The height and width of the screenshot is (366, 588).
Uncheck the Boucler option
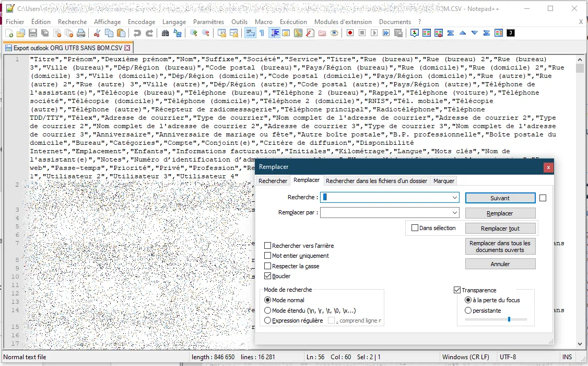tap(267, 276)
